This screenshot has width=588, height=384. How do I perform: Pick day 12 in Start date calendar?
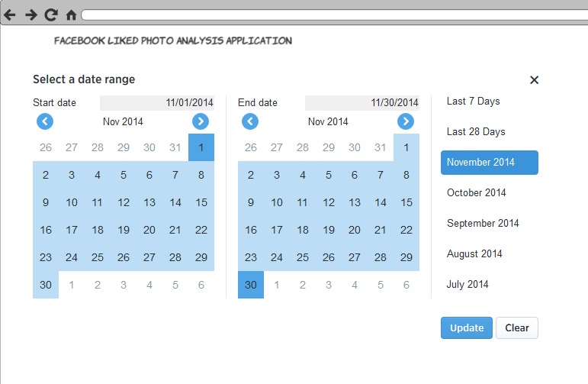pos(124,202)
